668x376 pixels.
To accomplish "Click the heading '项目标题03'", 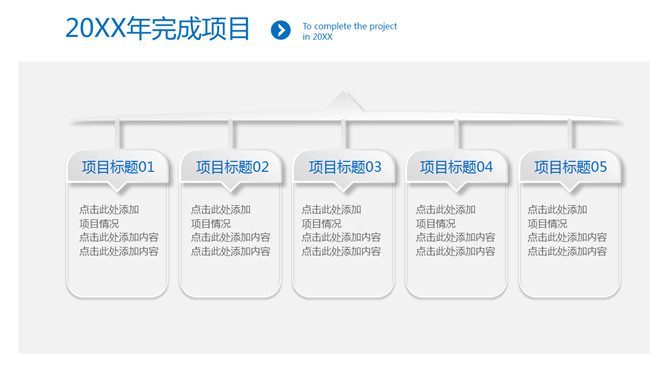I will 345,167.
